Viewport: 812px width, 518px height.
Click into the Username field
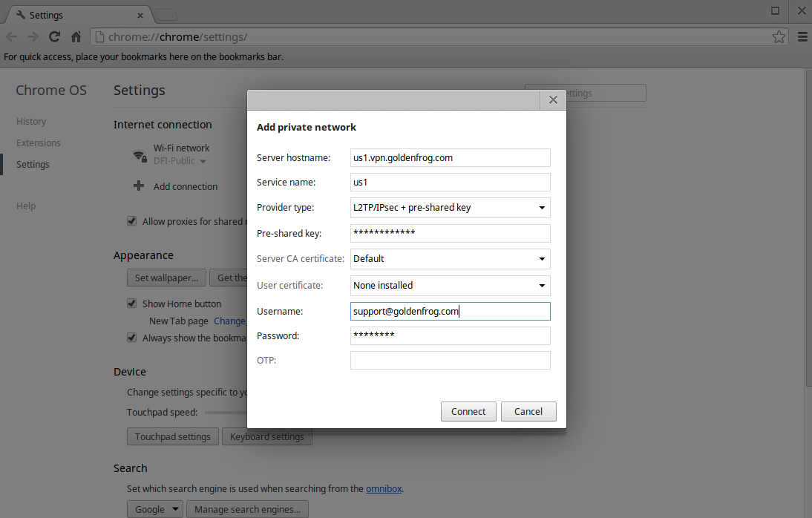[450, 311]
